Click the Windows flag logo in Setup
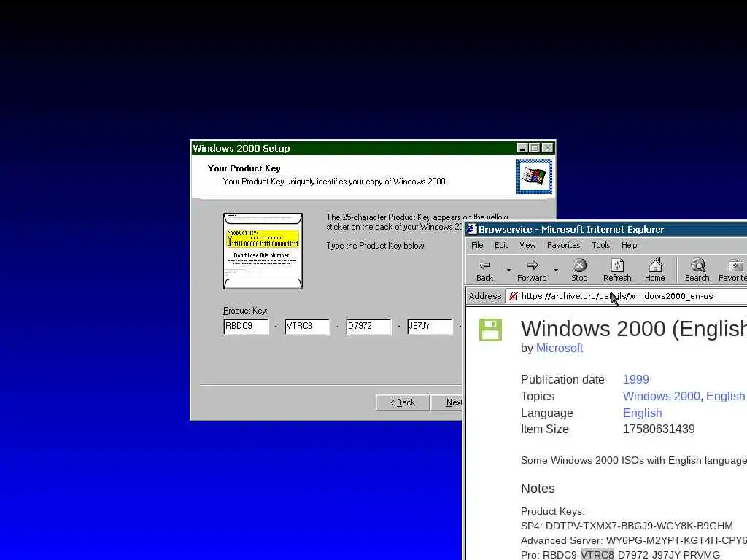747x560 pixels. pos(534,176)
